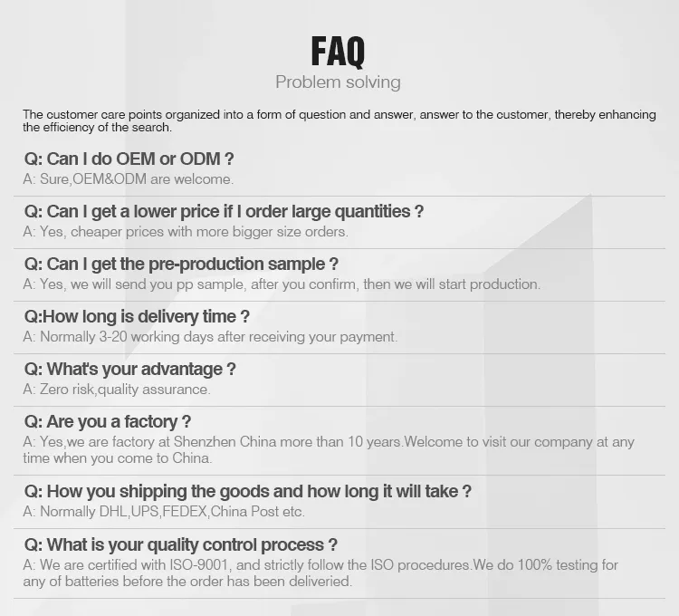
Task: Click the Zero risk quality assurance answer
Action: click(117, 390)
